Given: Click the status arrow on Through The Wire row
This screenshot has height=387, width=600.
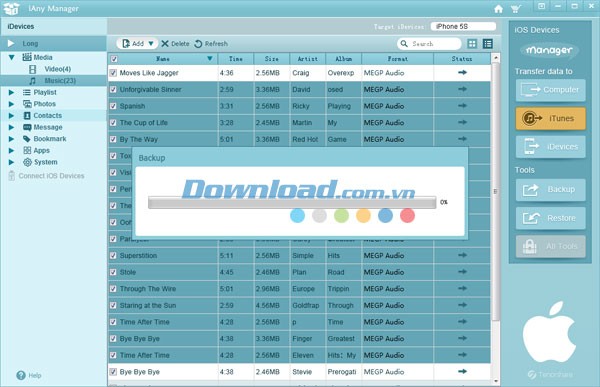Looking at the screenshot, I should tap(462, 288).
